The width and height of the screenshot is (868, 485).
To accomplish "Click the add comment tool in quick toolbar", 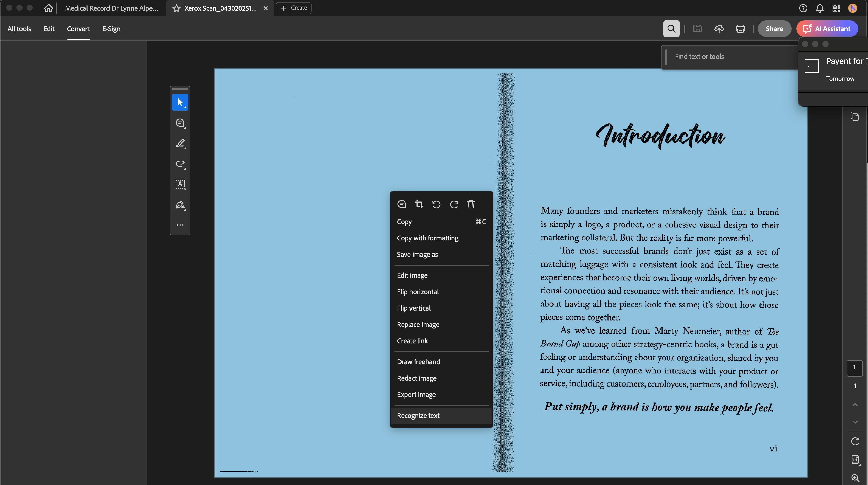I will click(x=180, y=123).
